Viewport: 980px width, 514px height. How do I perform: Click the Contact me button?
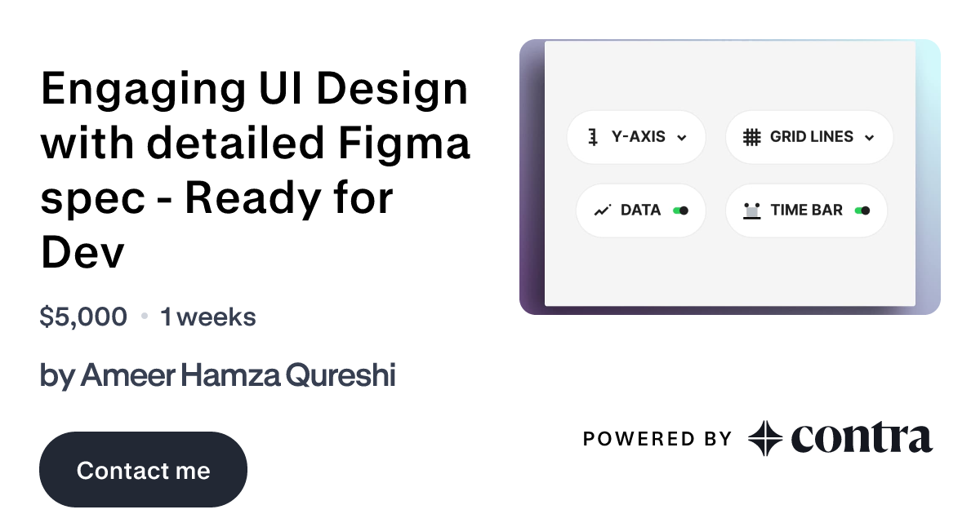tap(143, 469)
